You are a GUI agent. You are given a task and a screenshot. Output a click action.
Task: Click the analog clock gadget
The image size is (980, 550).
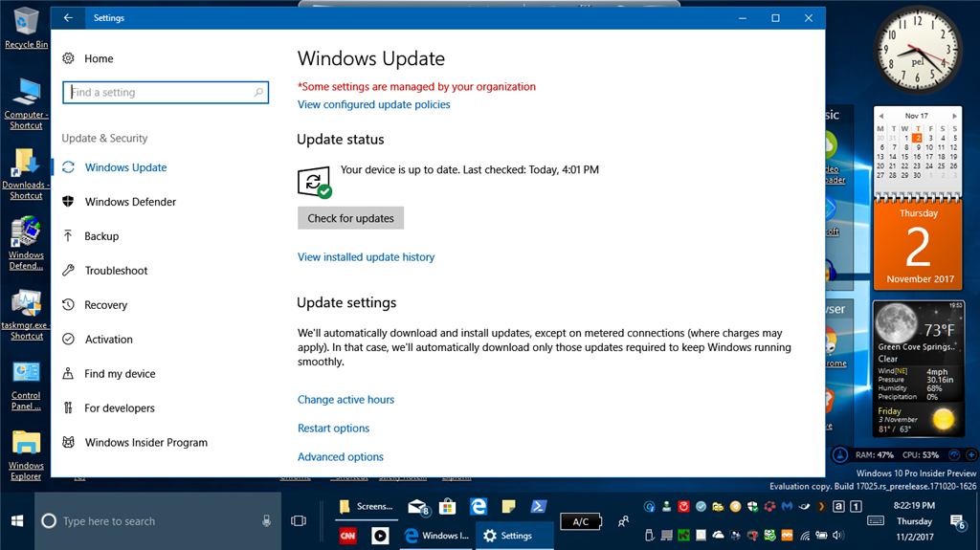click(x=918, y=50)
